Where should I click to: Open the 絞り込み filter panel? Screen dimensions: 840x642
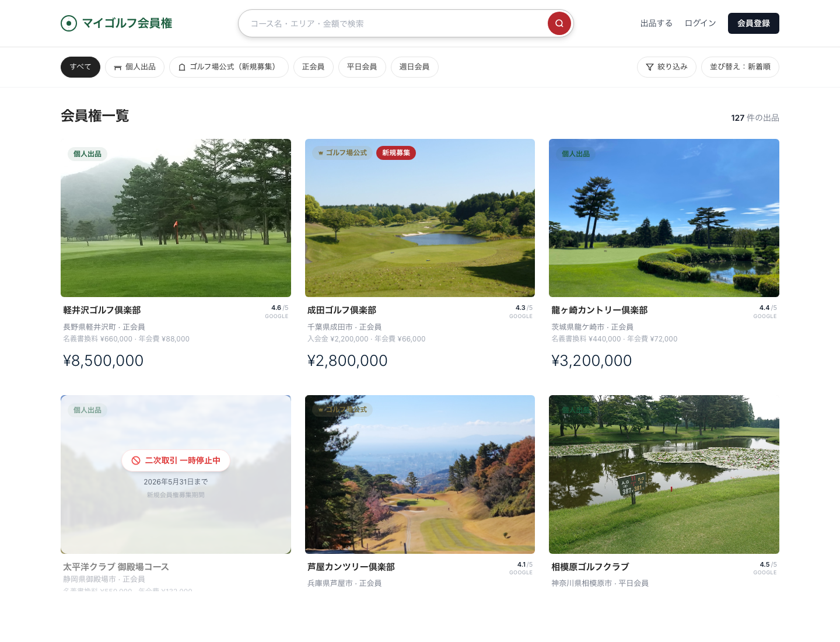tap(666, 67)
